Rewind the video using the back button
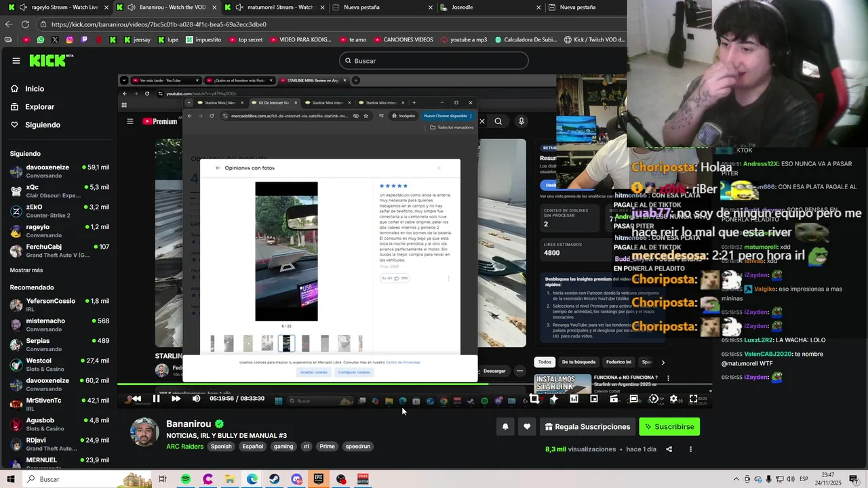 [136, 399]
